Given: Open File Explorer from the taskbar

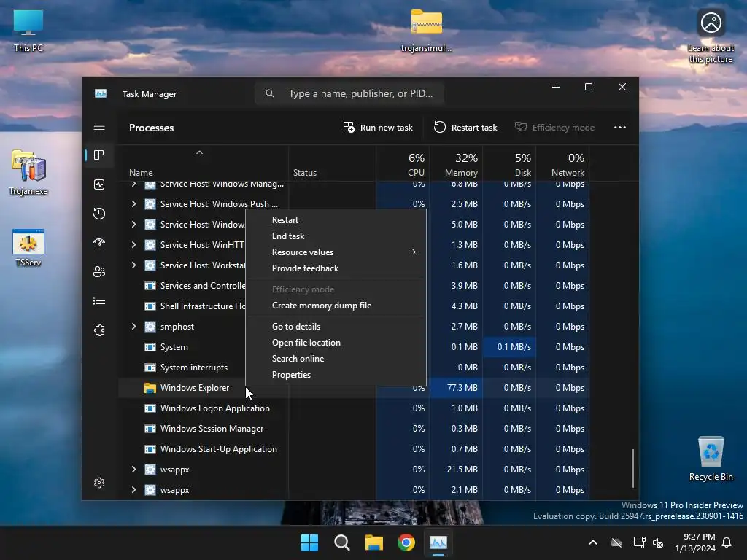Looking at the screenshot, I should [374, 542].
